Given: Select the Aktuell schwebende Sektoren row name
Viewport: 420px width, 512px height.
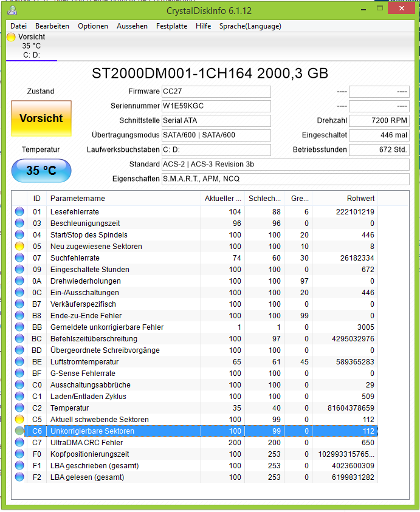Looking at the screenshot, I should click(x=99, y=420).
